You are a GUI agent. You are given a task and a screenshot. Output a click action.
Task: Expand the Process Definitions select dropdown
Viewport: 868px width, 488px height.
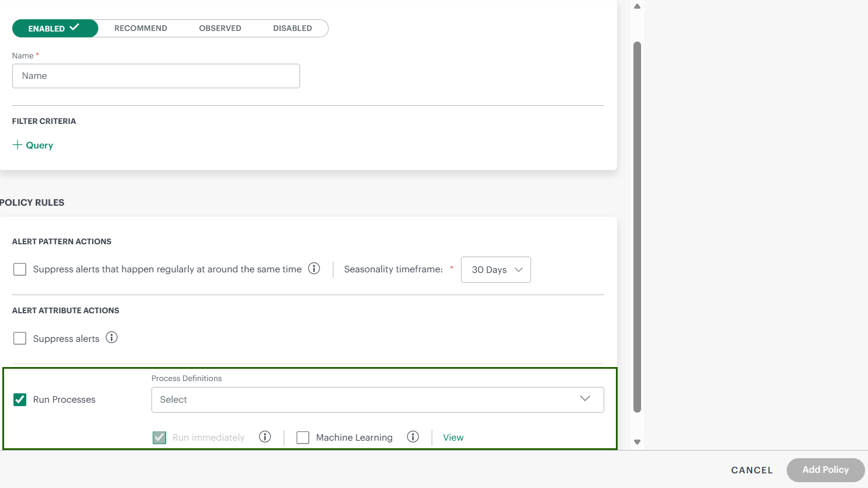point(377,400)
